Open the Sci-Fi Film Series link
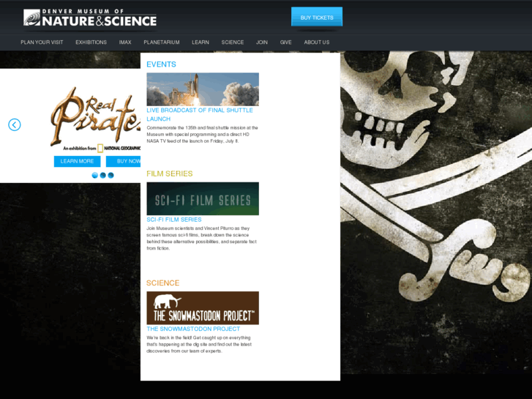The image size is (532, 399). click(174, 220)
